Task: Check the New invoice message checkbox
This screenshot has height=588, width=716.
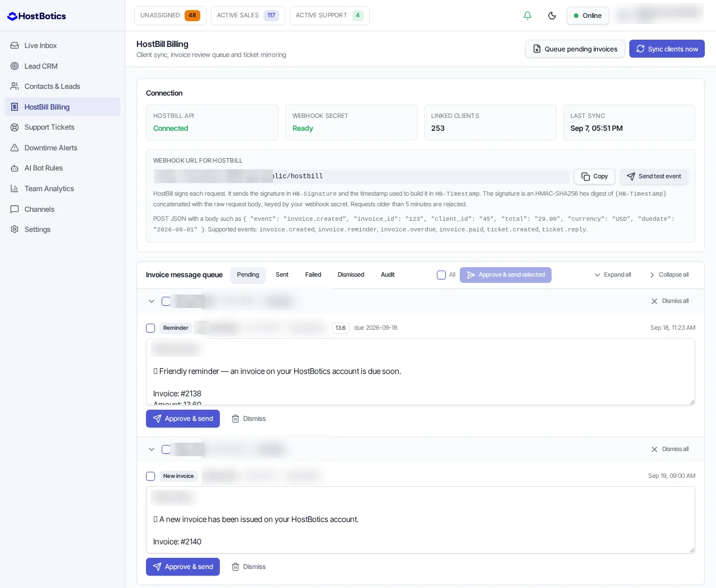Action: coord(150,476)
